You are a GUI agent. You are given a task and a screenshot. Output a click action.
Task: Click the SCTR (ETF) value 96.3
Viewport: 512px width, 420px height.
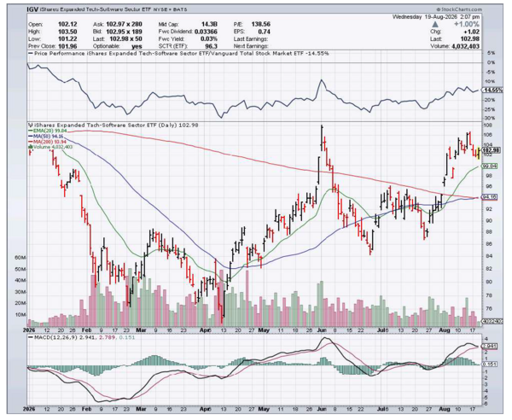pyautogui.click(x=212, y=46)
